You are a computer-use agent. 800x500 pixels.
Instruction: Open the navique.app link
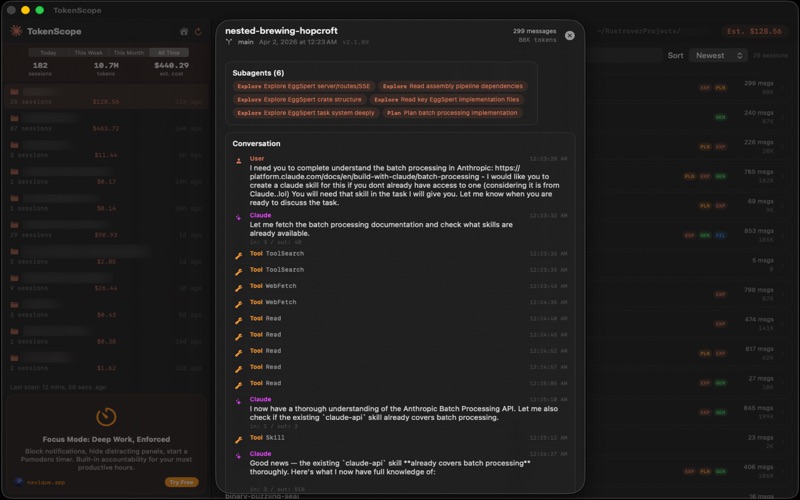46,482
